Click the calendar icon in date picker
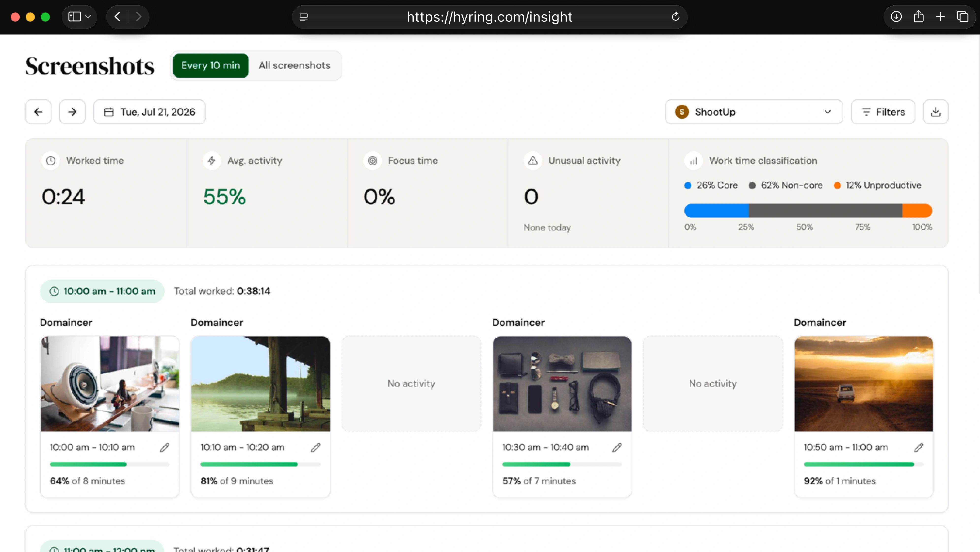This screenshot has width=980, height=552. click(109, 112)
